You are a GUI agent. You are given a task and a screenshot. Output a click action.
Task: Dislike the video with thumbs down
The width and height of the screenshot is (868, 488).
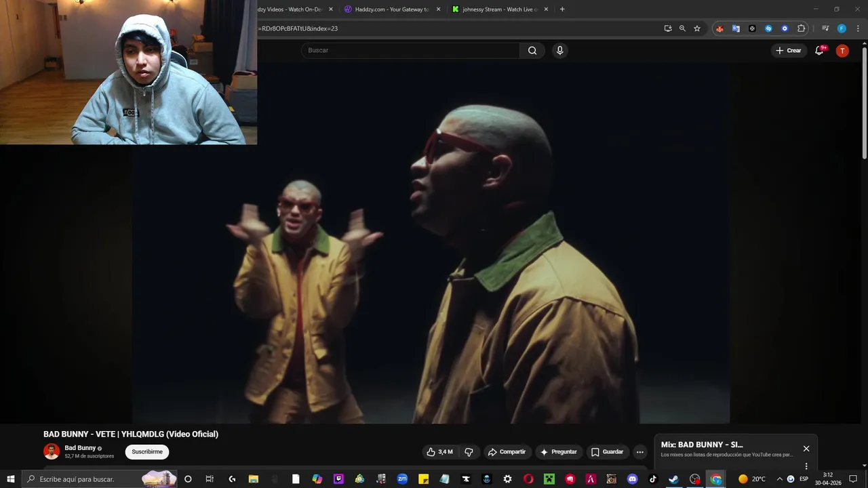pos(469,452)
